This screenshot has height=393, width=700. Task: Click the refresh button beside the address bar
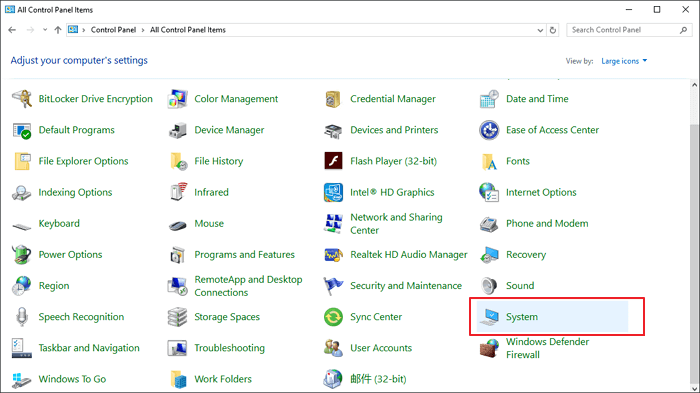tap(553, 30)
